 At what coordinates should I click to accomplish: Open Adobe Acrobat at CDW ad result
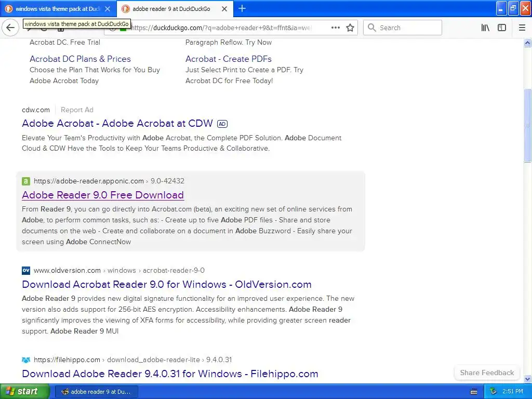tap(117, 123)
